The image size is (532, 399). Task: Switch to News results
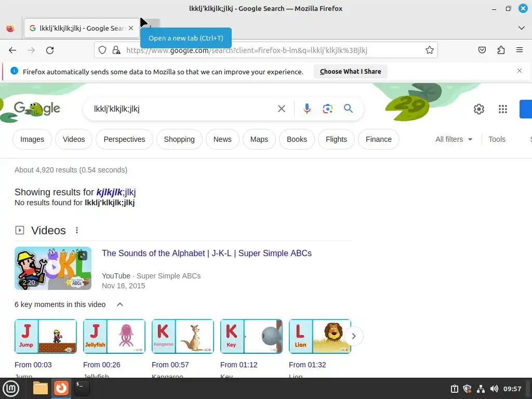(222, 139)
